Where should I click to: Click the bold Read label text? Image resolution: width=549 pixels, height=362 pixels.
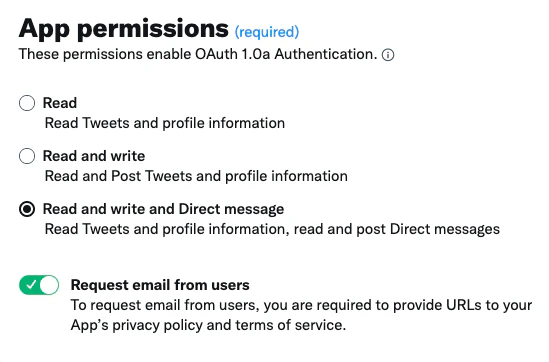click(60, 103)
